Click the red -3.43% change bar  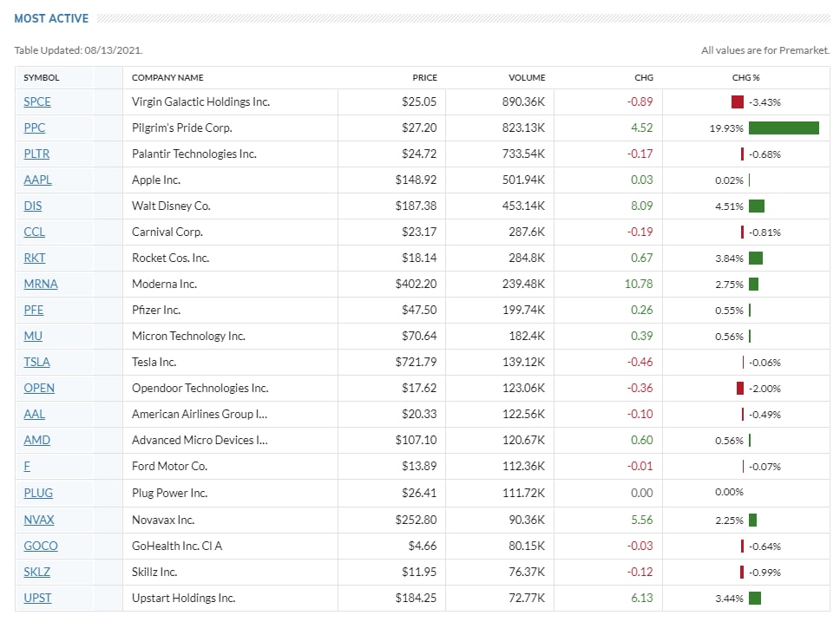tap(738, 101)
